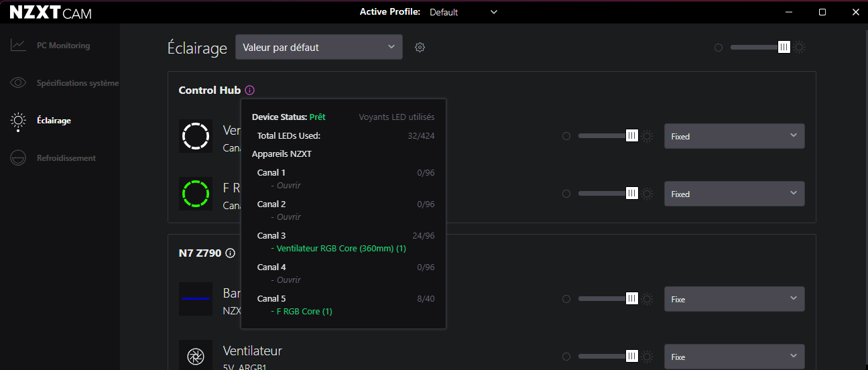Click the minimum brightness circle at top
The height and width of the screenshot is (370, 868).
[x=719, y=48]
